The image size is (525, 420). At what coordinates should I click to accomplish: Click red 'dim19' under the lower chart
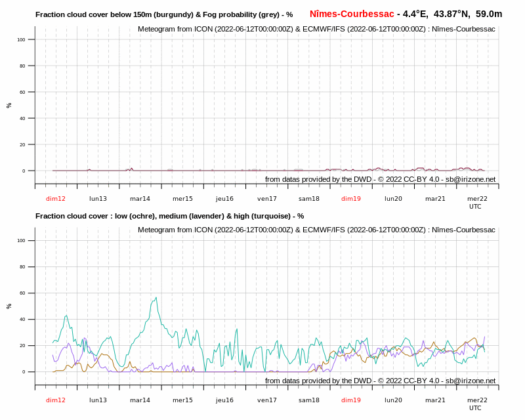351,400
